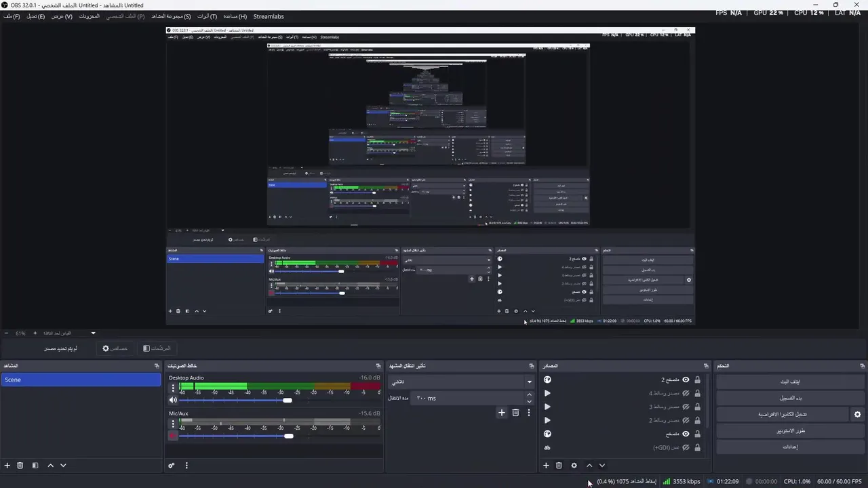868x488 pixels.
Task: Open audio mixer three-dot menu at bottom
Action: 186,466
